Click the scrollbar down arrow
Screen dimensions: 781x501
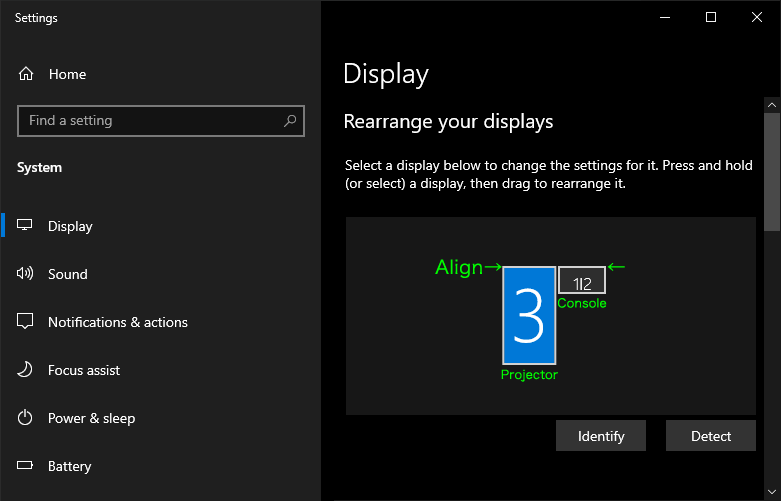[772, 493]
